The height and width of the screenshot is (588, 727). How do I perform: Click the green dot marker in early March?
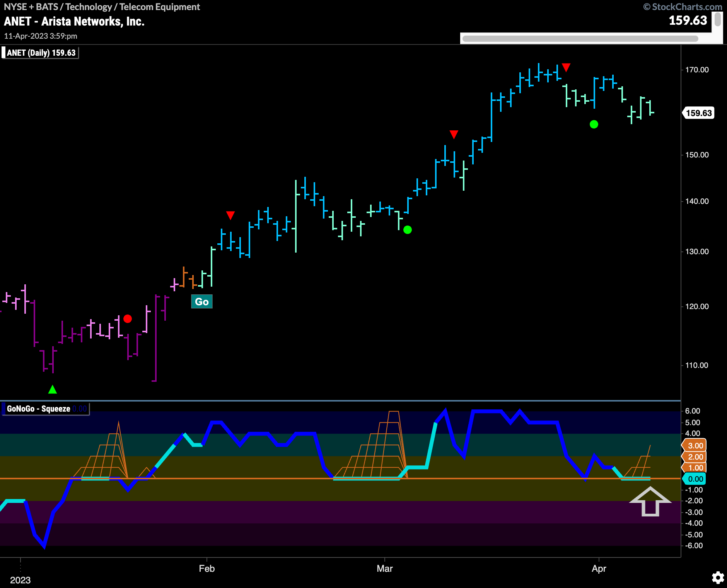tap(408, 230)
